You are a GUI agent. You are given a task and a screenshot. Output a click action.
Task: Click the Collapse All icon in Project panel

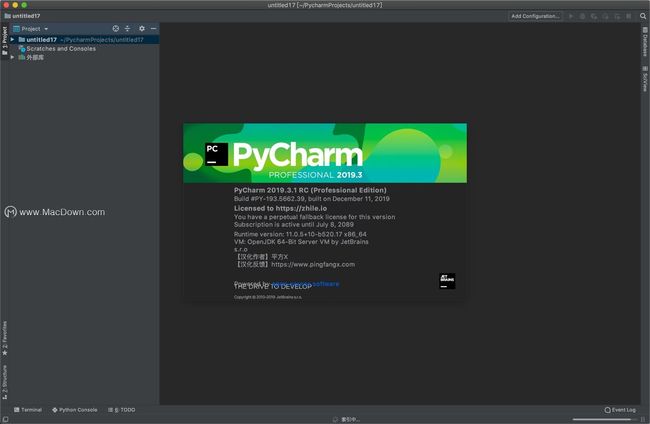coord(128,29)
